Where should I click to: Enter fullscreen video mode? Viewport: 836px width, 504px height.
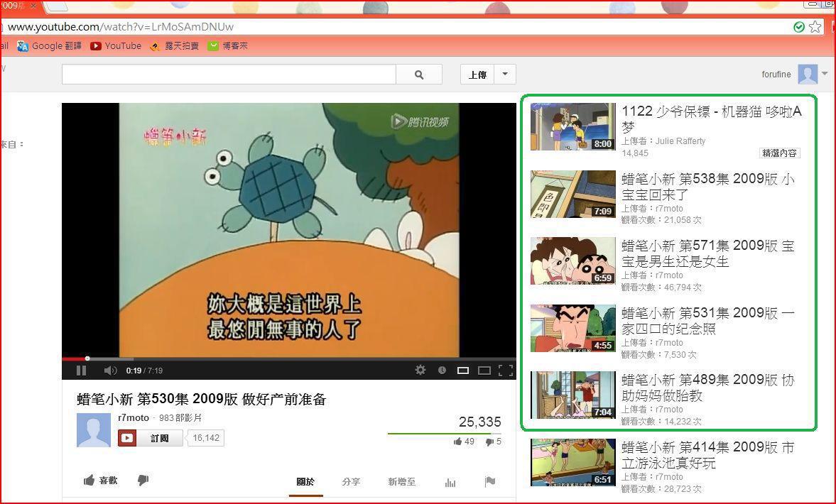(x=506, y=371)
